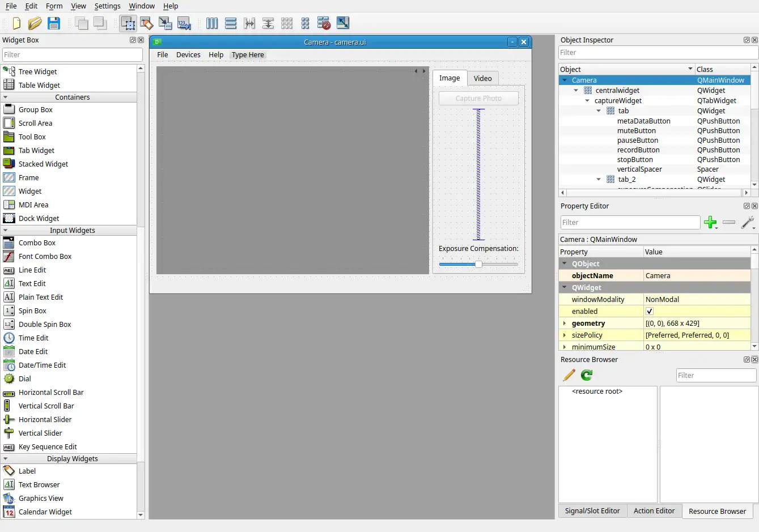Apply Lay Out Horizontally from toolbar
759x532 pixels.
point(212,23)
